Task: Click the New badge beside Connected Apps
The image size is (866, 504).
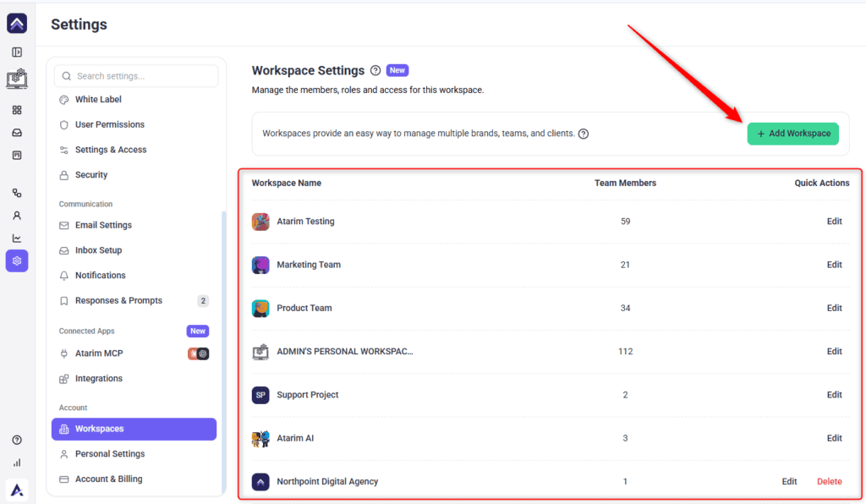Action: pos(198,331)
